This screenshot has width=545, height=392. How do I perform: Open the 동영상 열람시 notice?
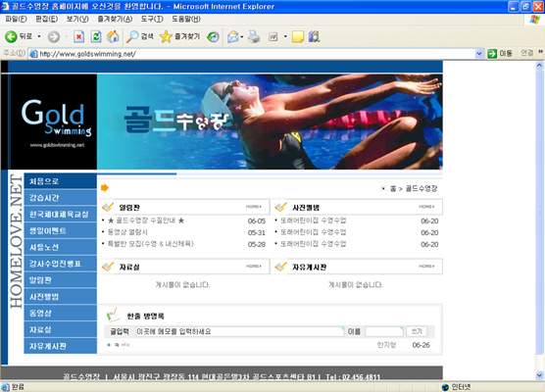coord(127,232)
